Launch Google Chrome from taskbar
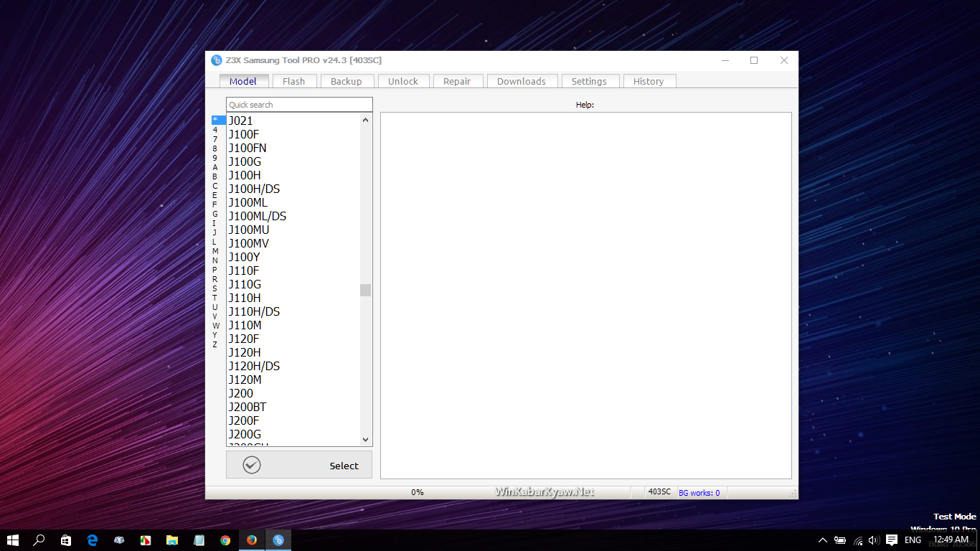This screenshot has width=980, height=551. pyautogui.click(x=225, y=540)
